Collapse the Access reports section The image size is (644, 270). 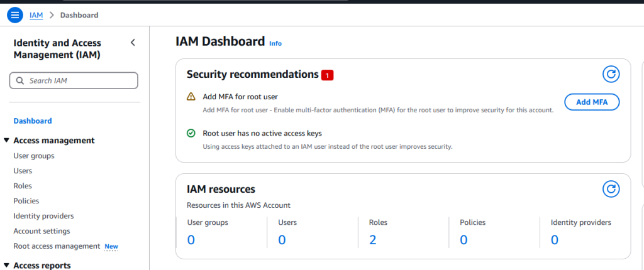[x=6, y=265]
